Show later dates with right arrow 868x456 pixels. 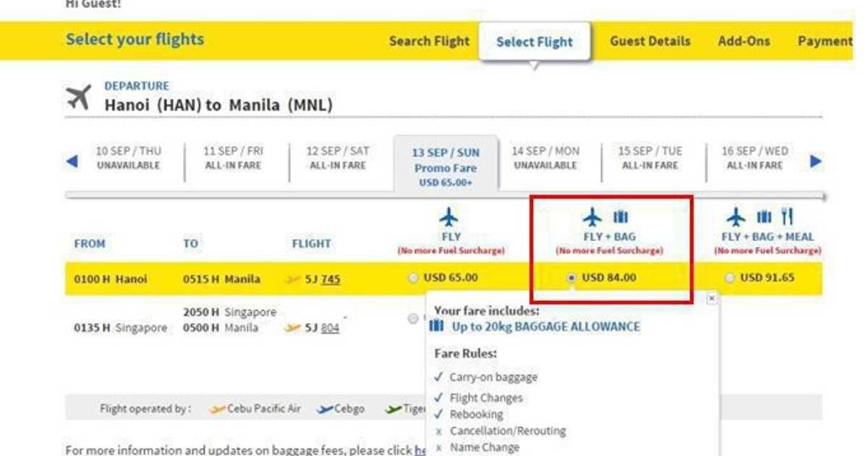click(x=816, y=161)
